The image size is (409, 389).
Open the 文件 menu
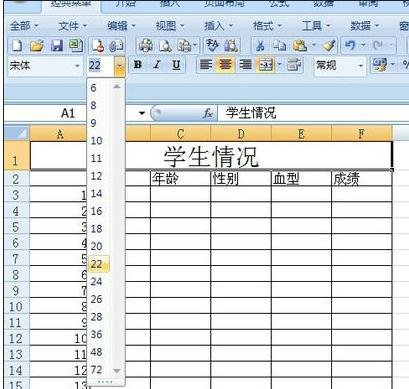pyautogui.click(x=72, y=26)
